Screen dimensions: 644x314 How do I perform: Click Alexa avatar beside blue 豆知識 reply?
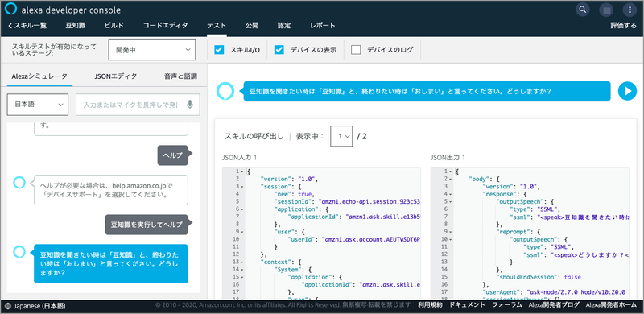coord(19,251)
